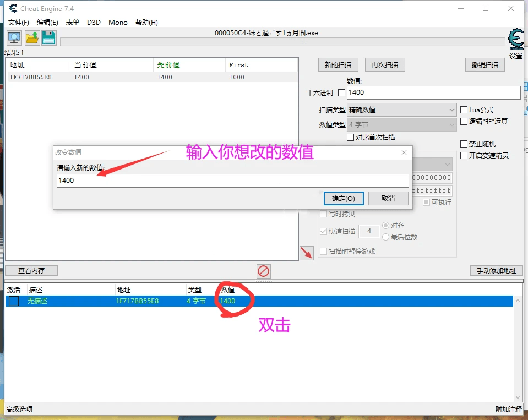Open the 扫描类型 dropdown
Image resolution: width=528 pixels, height=420 pixels.
402,110
